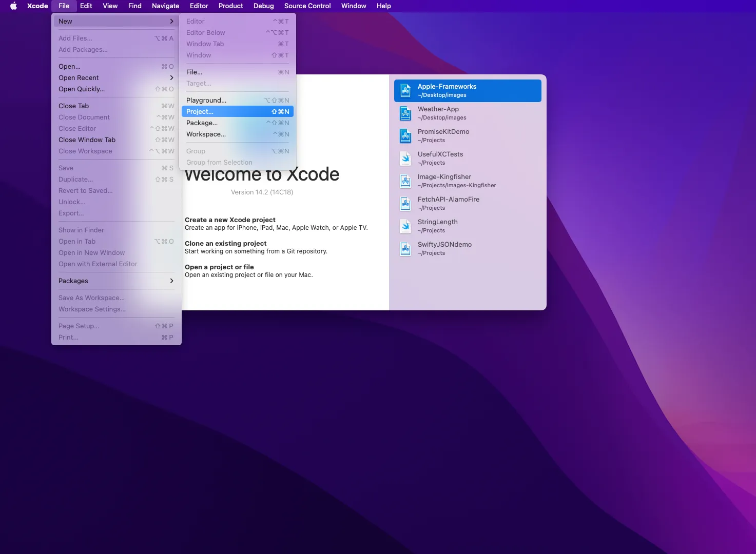
Task: Open the Product menu
Action: (x=231, y=6)
